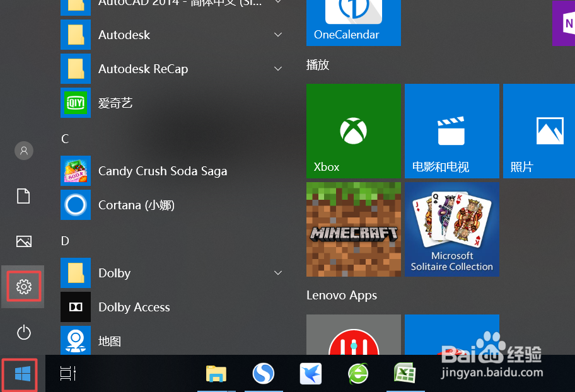
Task: Expand the Dolby folder chevron
Action: click(278, 273)
